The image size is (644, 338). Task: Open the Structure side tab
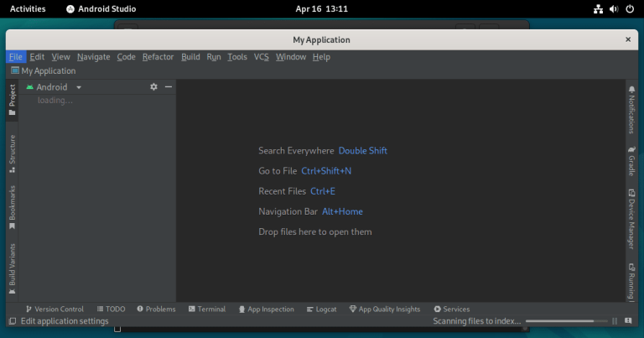coord(13,153)
